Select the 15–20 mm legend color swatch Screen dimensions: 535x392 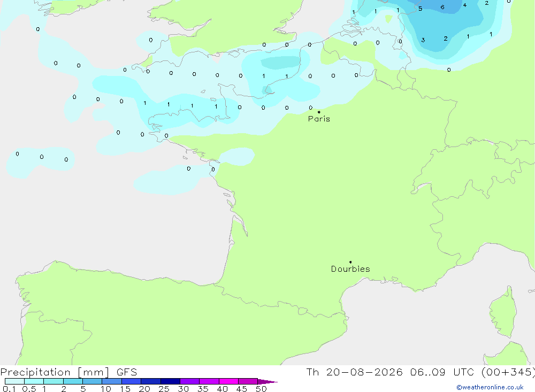tap(132, 381)
